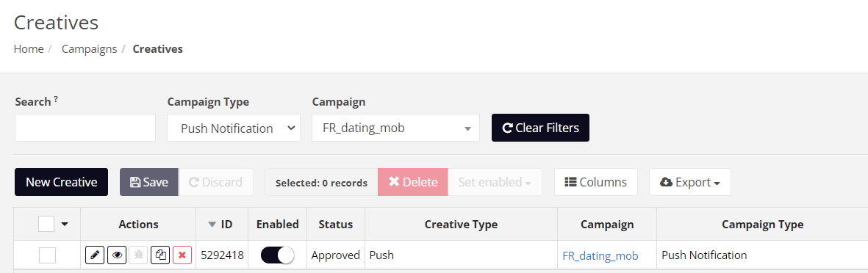Toggle the Enabled switch for creative 5292418
Screen dimensions: 868x273
[x=277, y=255]
